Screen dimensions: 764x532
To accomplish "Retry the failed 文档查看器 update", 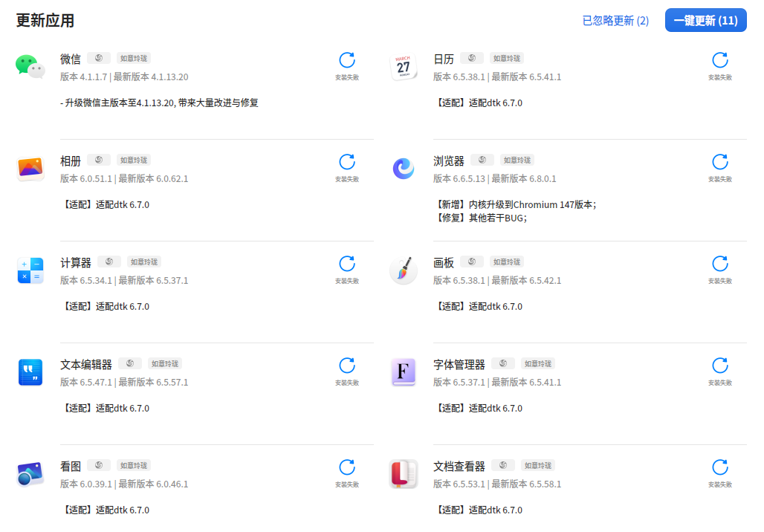I will (720, 467).
